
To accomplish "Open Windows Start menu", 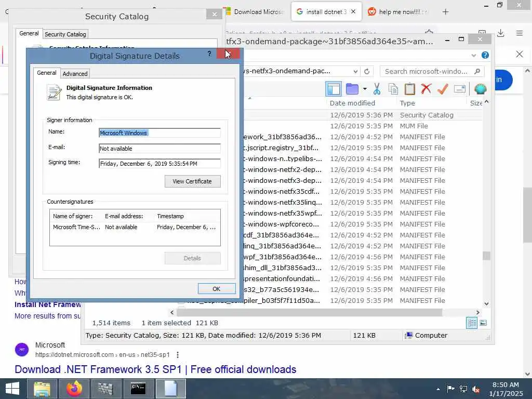I will click(x=12, y=389).
